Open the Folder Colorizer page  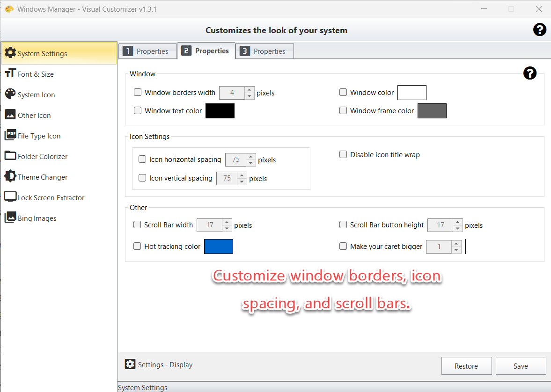(59, 156)
